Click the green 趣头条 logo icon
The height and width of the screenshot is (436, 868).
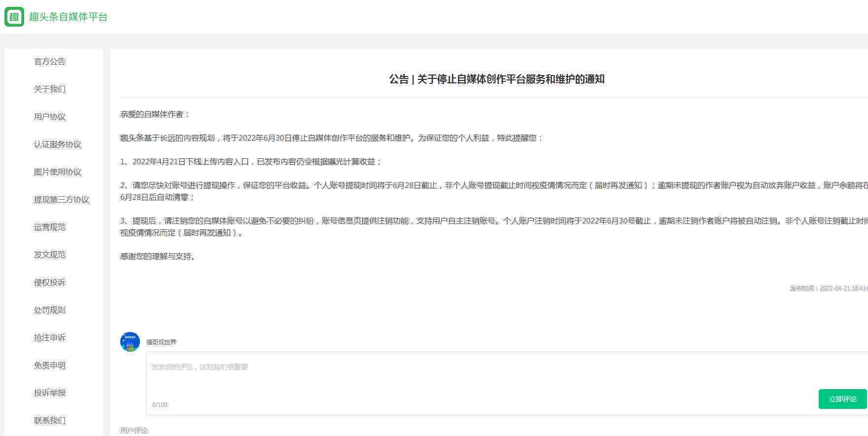14,17
